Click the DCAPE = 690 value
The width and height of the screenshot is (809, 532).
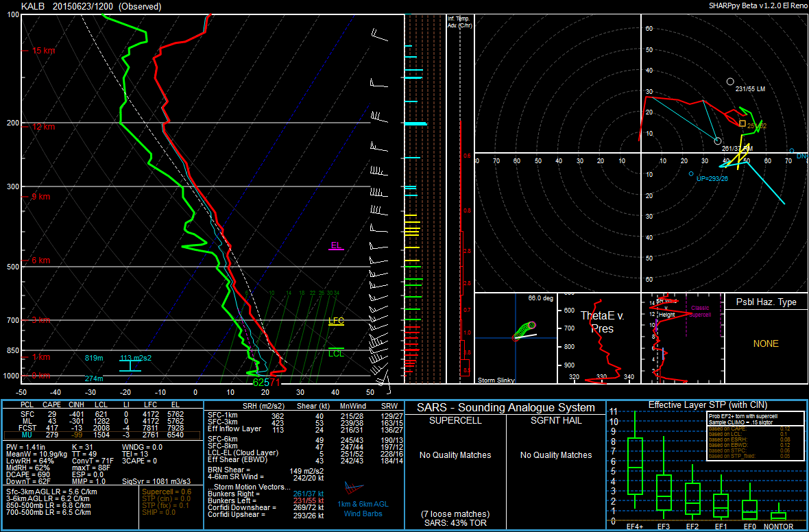pyautogui.click(x=28, y=474)
